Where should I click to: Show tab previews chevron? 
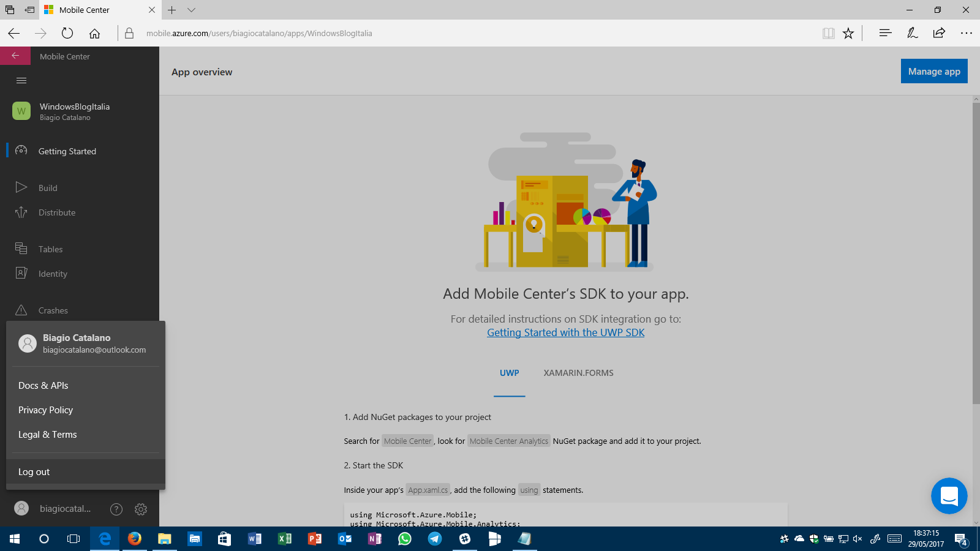[x=192, y=10]
